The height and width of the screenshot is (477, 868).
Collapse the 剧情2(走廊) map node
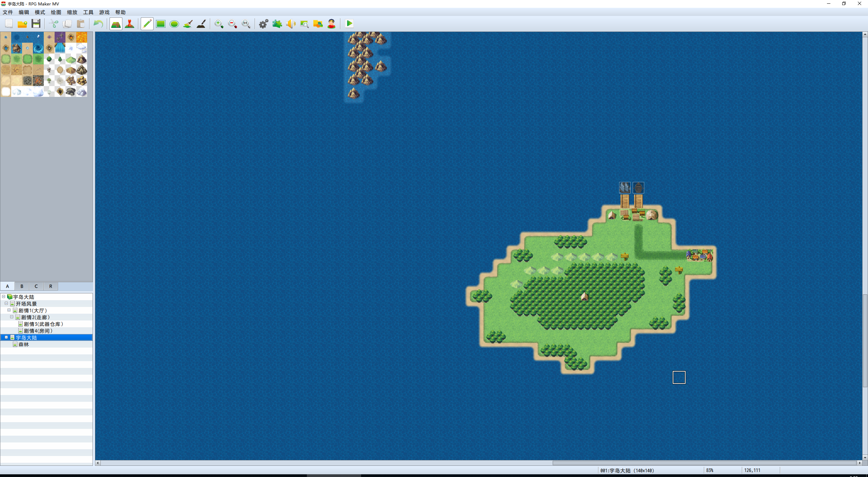pyautogui.click(x=12, y=317)
